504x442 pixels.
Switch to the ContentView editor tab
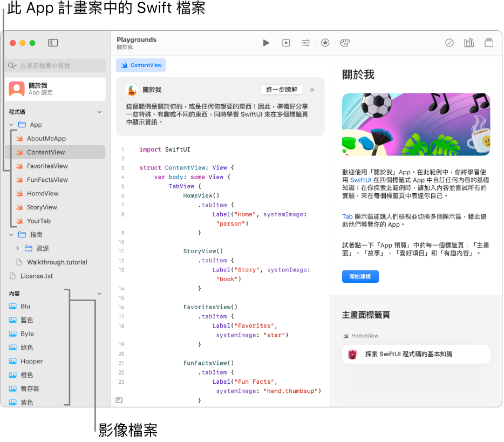(141, 65)
